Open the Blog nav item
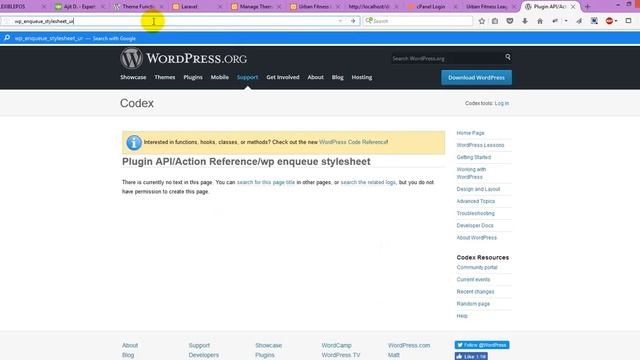640x360 pixels. [x=338, y=77]
